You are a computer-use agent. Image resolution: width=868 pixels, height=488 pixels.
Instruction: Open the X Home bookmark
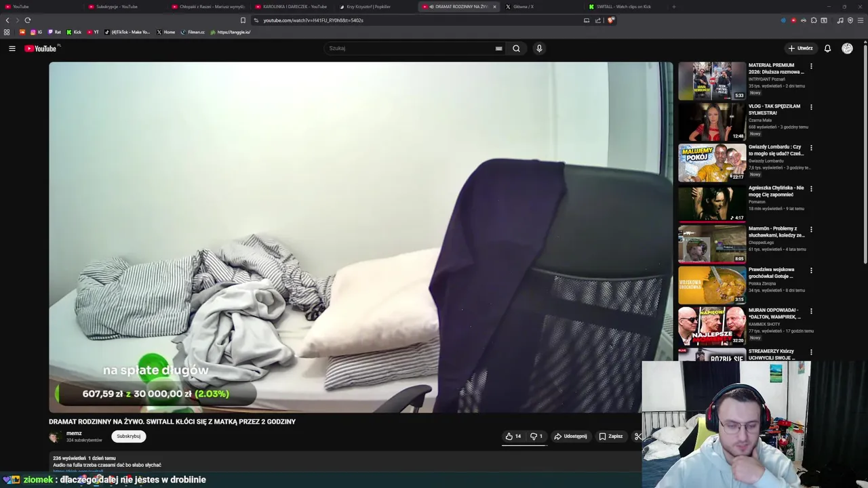pyautogui.click(x=166, y=32)
